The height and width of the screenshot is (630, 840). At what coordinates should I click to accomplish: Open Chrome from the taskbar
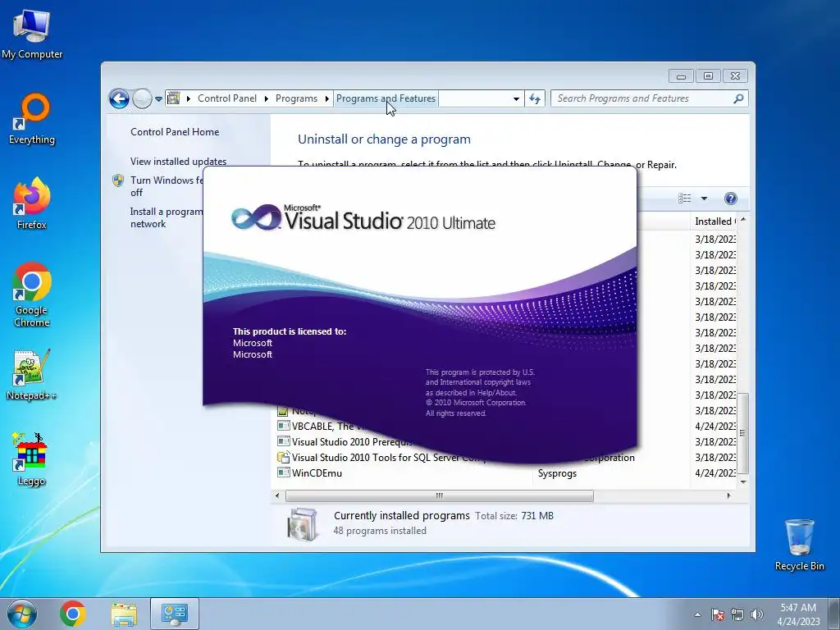point(73,614)
